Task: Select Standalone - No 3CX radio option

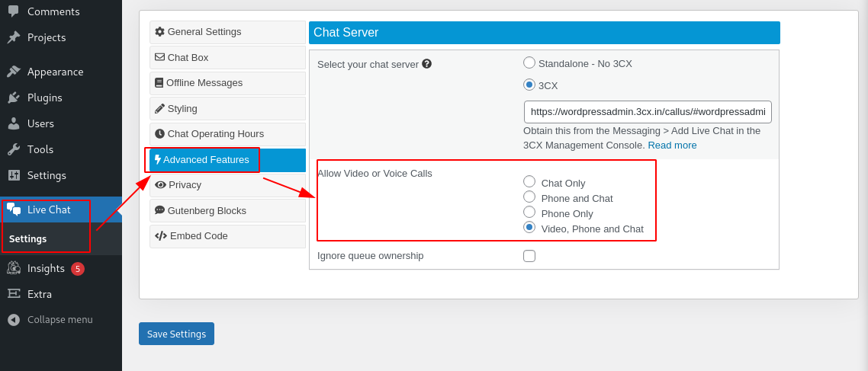Action: tap(529, 62)
